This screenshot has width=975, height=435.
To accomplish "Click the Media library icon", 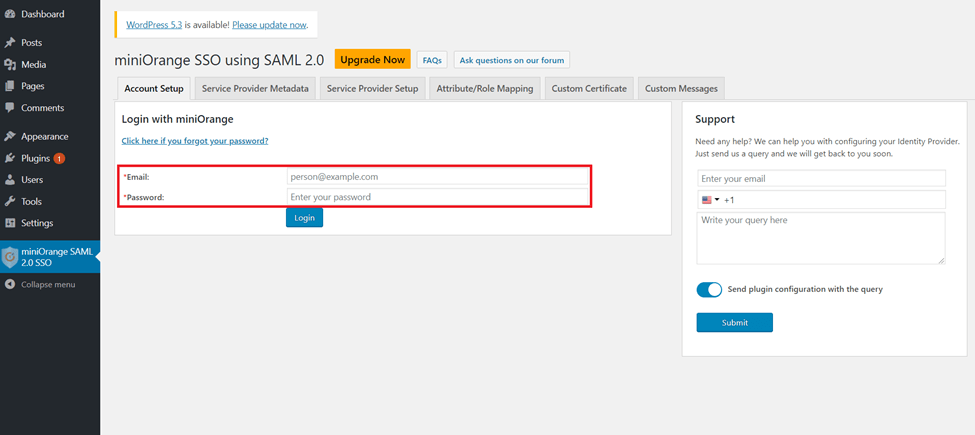I will [9, 65].
